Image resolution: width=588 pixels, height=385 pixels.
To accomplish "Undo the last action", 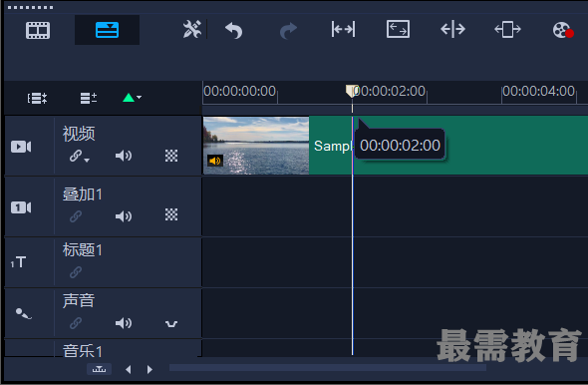I will coord(233,30).
